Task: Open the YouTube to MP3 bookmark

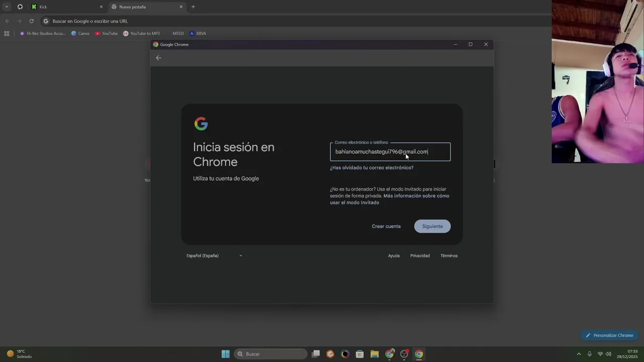Action: point(141,33)
